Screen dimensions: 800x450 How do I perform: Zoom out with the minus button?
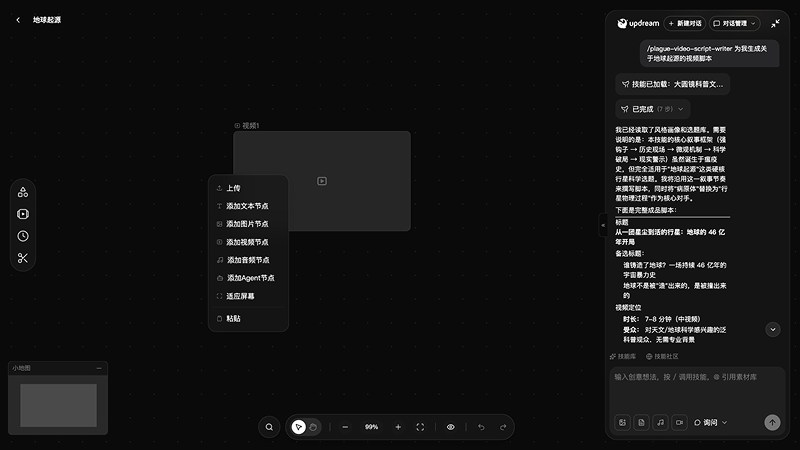[345, 427]
